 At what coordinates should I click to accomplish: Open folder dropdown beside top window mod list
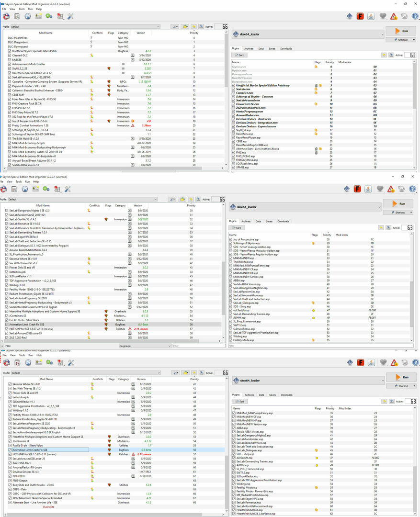[185, 26]
